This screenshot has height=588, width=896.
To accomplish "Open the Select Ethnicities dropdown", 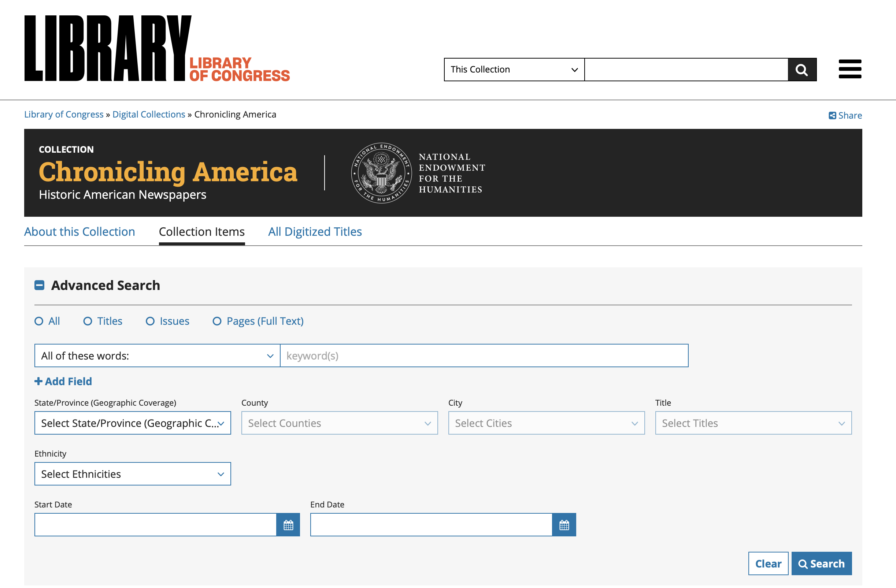I will [x=133, y=474].
